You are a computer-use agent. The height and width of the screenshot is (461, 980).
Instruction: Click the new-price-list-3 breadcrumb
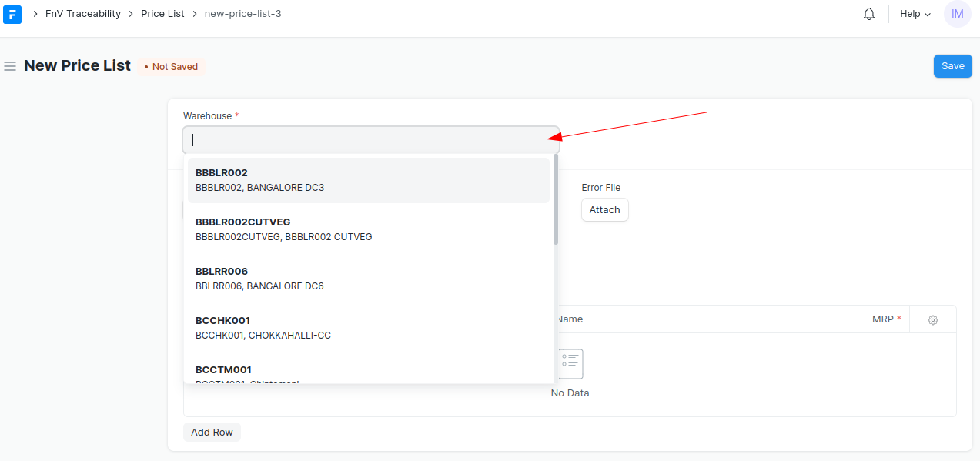point(243,14)
